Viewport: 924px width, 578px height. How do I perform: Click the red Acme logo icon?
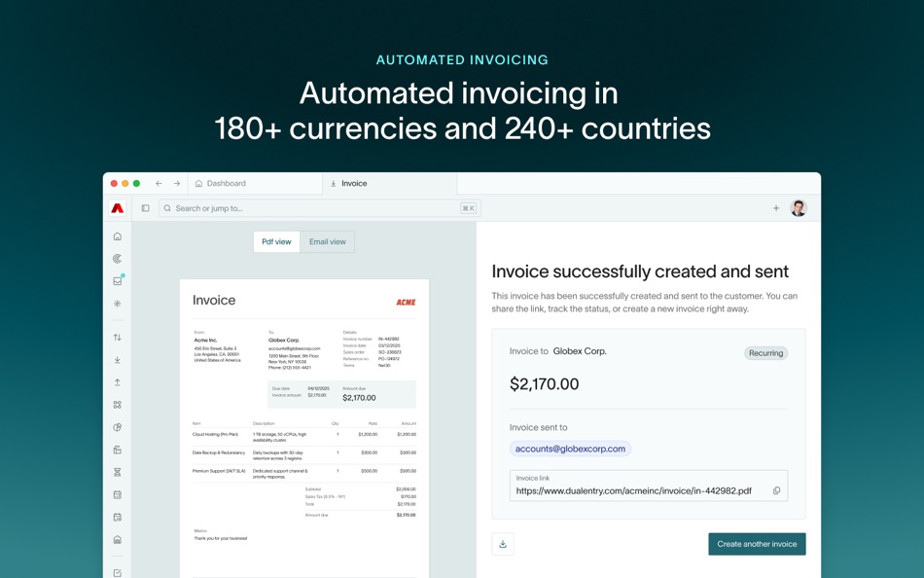tap(118, 208)
